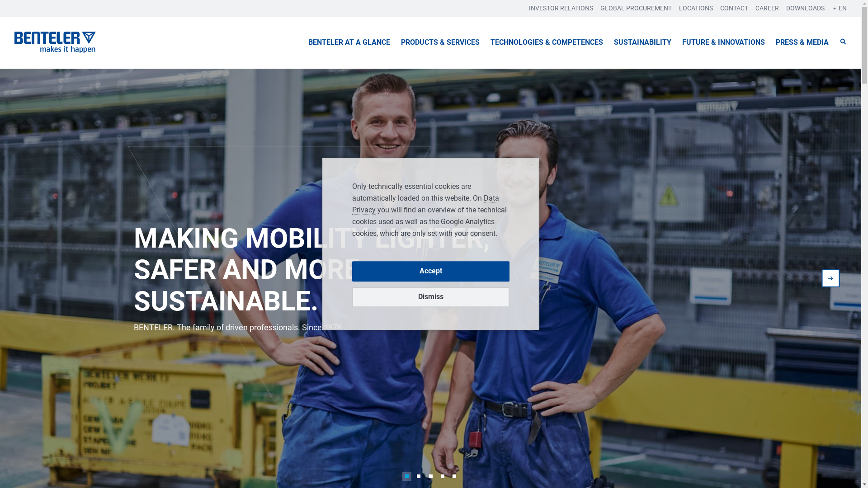Viewport: 868px width, 488px height.
Task: Open the EN language dropdown
Action: coord(840,8)
